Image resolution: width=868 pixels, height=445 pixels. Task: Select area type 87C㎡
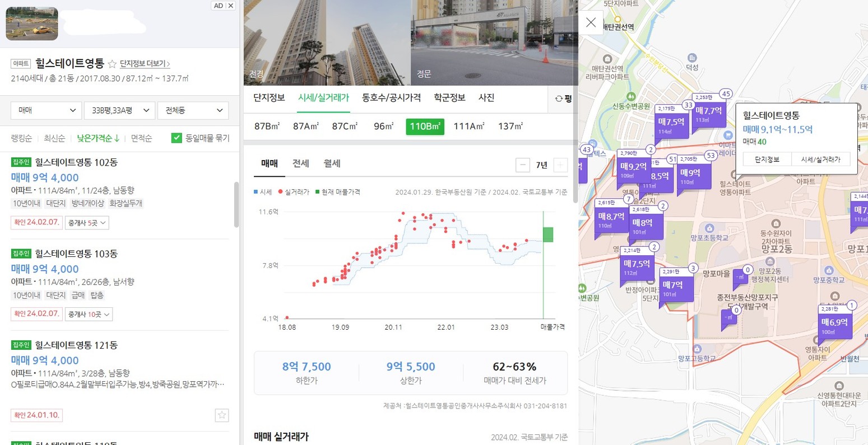point(345,127)
